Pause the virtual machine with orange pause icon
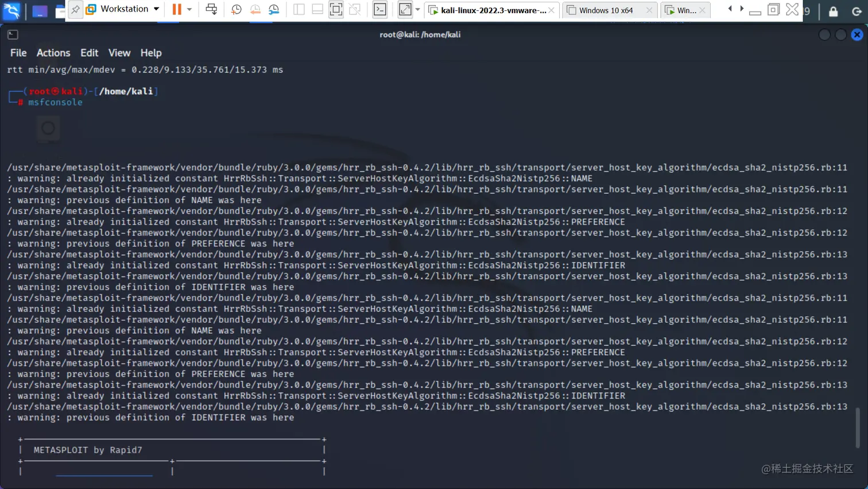 pos(177,9)
